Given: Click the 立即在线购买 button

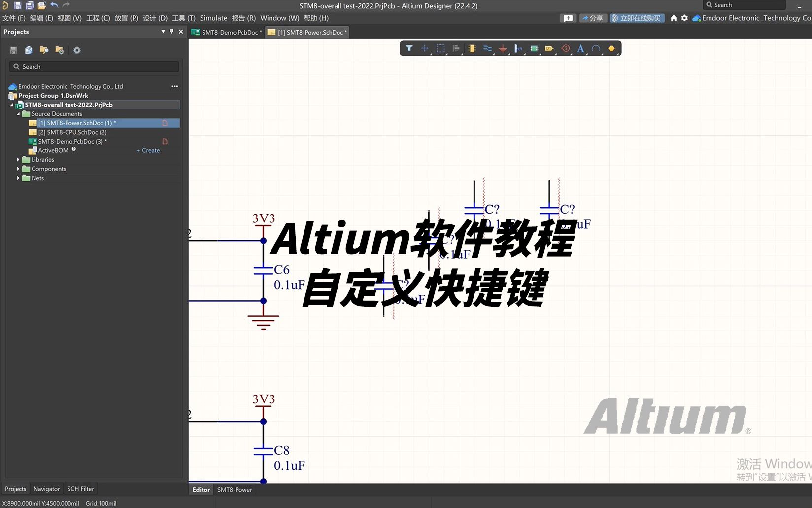Looking at the screenshot, I should tap(637, 18).
